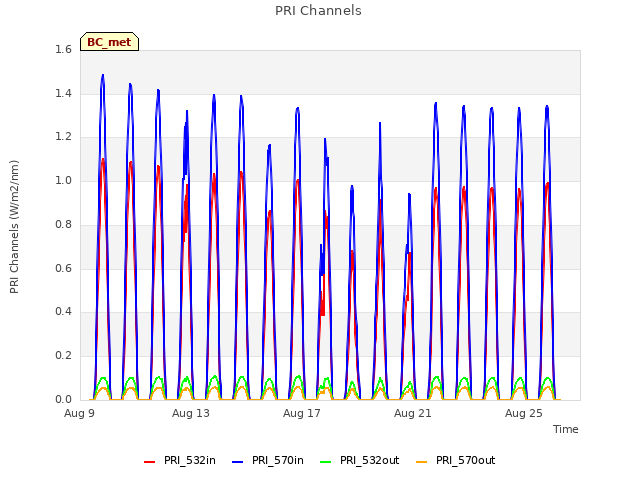The height and width of the screenshot is (480, 640).
Task: Click the PRI_532in legend label
Action: (190, 460)
